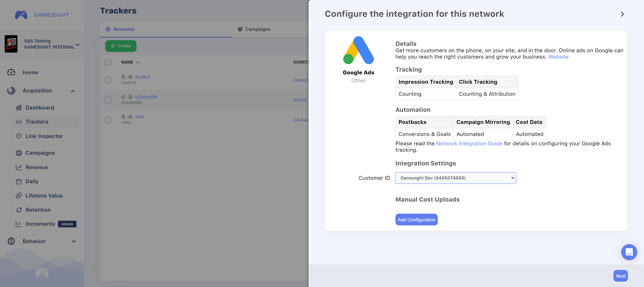The image size is (644, 287).
Task: Click the Next button
Action: 620,276
